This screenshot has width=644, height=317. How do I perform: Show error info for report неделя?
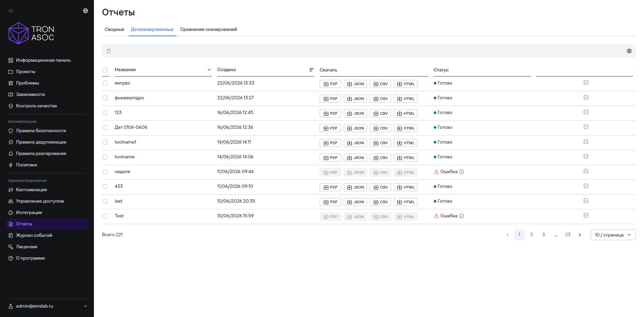462,172
